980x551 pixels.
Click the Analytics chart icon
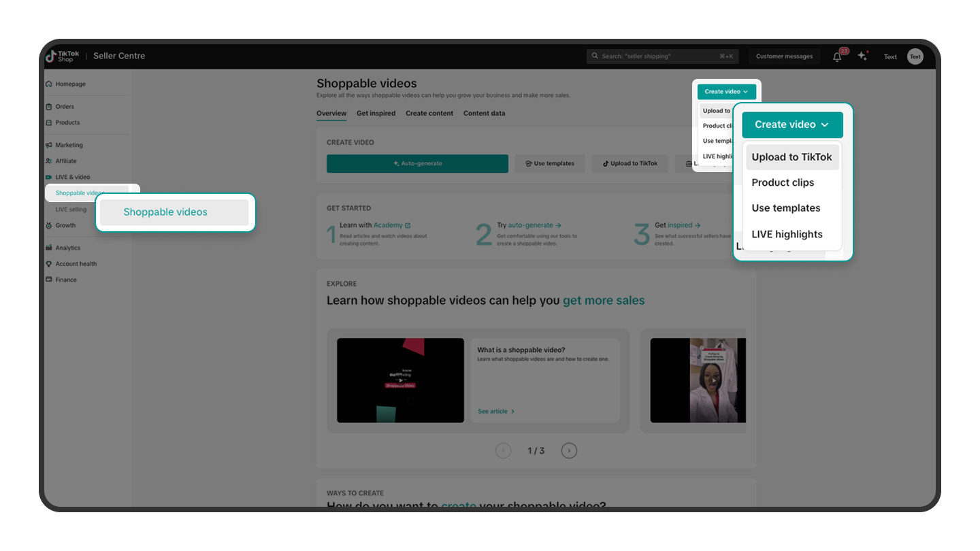[x=49, y=248]
